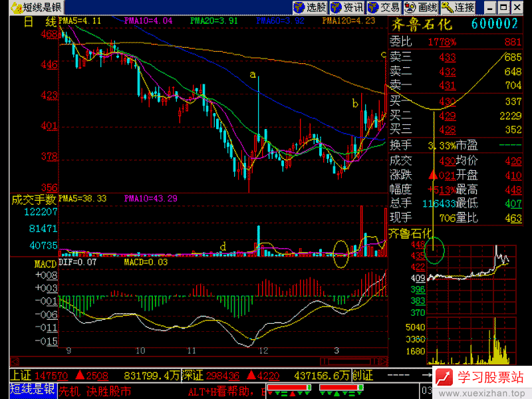Open the 选股 stock picker toolbar button

click(310, 7)
